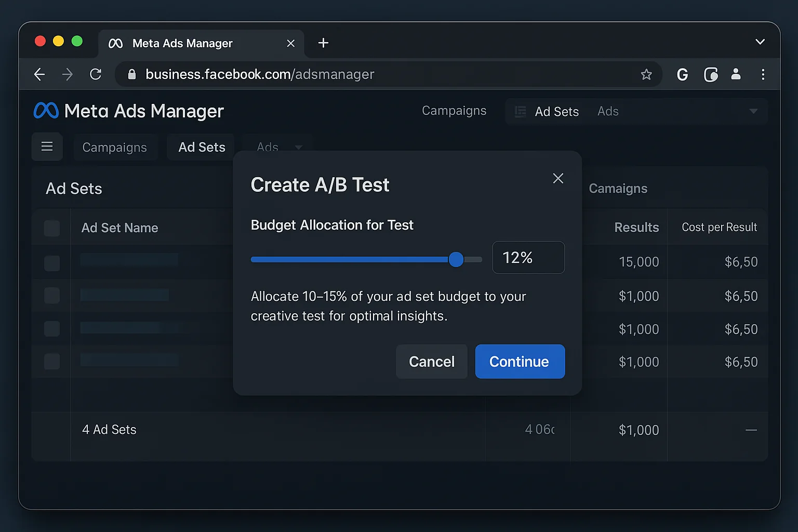
Task: Switch to the Campaigns tab
Action: [x=115, y=147]
